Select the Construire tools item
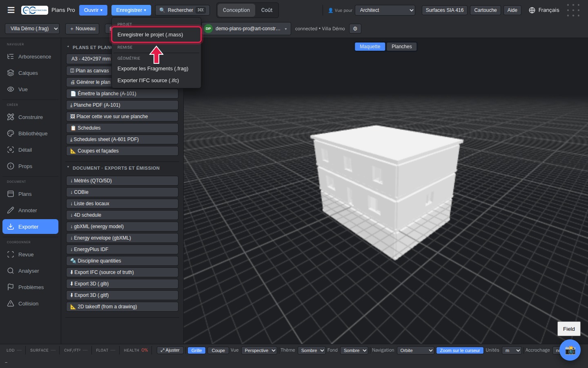This screenshot has height=368, width=588. click(x=31, y=117)
